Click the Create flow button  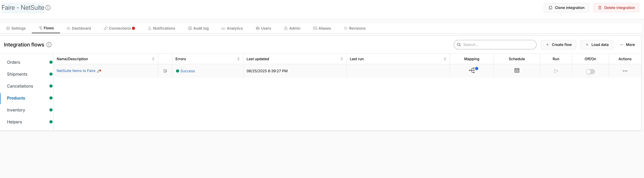tap(558, 45)
